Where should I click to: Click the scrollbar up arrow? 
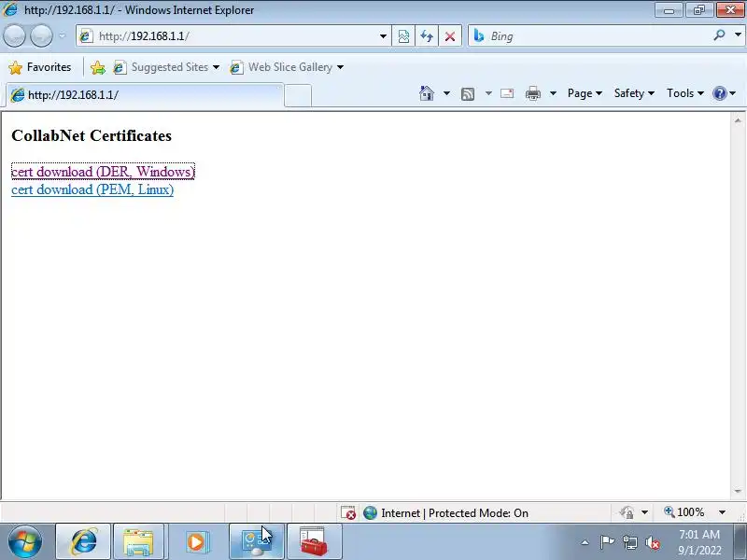point(738,120)
